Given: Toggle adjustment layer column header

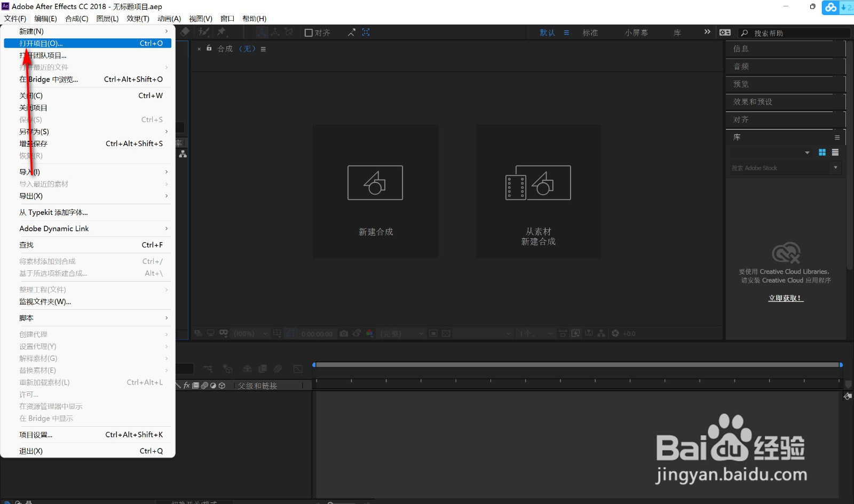Looking at the screenshot, I should (x=213, y=385).
